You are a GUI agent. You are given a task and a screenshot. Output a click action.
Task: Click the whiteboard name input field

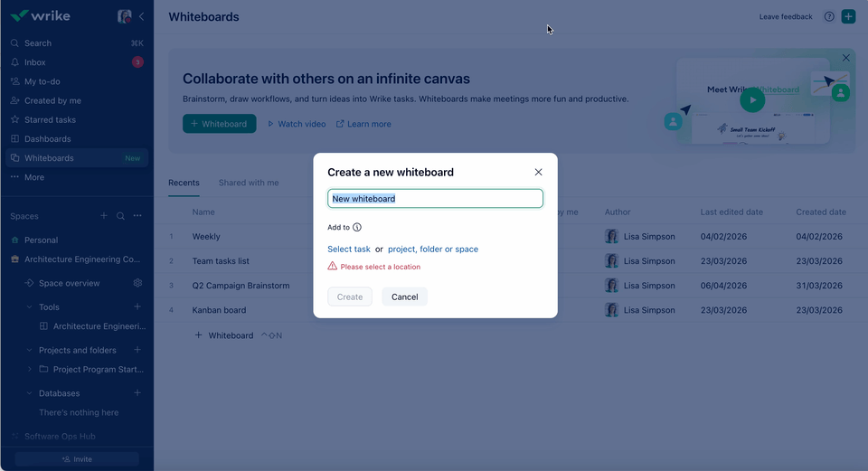[x=435, y=199]
